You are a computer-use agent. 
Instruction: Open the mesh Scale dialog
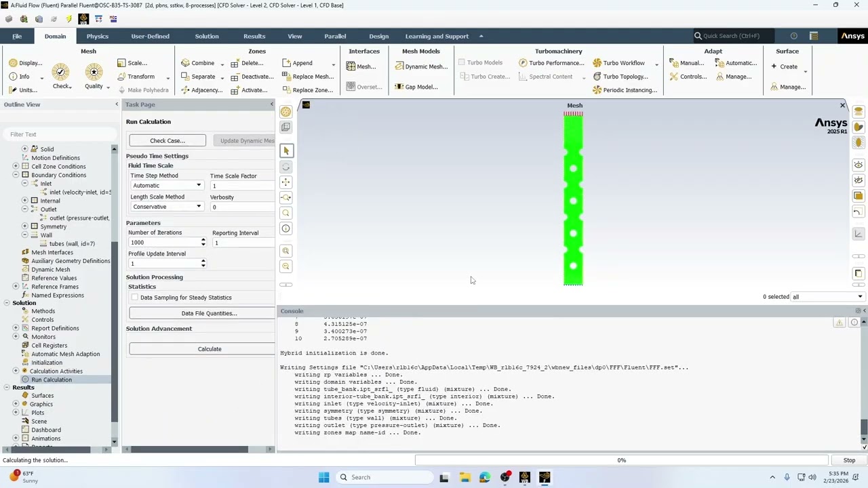tap(132, 63)
